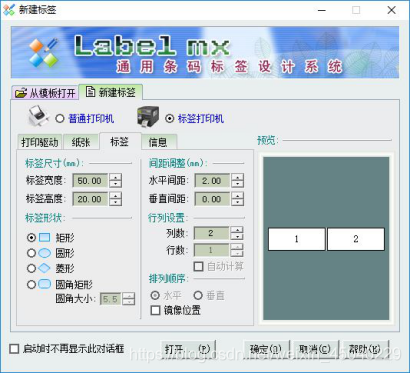Open help with the 帮助 button
The height and width of the screenshot is (373, 411).
click(x=365, y=349)
